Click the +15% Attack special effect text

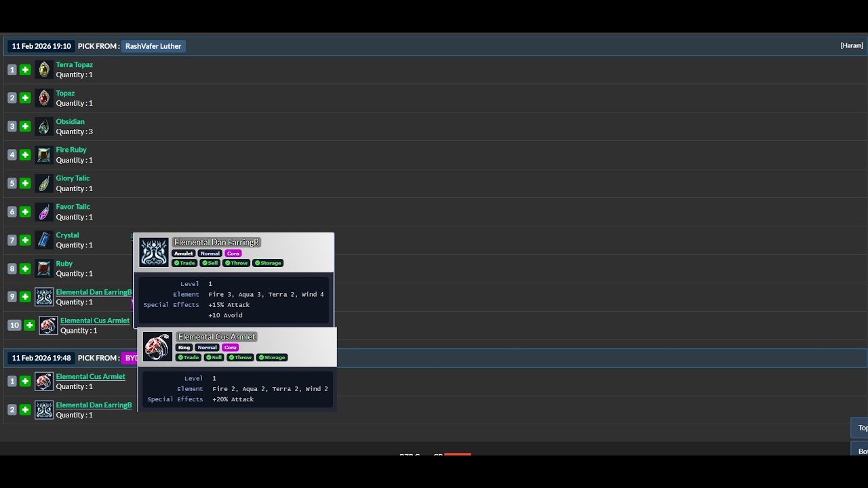click(229, 305)
